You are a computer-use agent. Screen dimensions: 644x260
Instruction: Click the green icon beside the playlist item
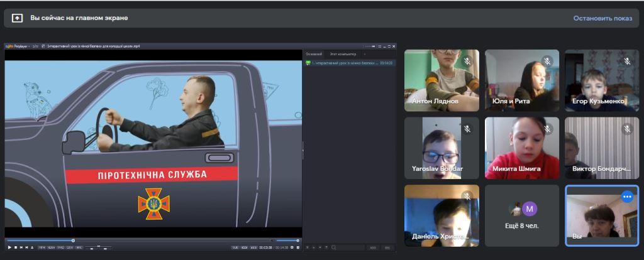(x=308, y=63)
